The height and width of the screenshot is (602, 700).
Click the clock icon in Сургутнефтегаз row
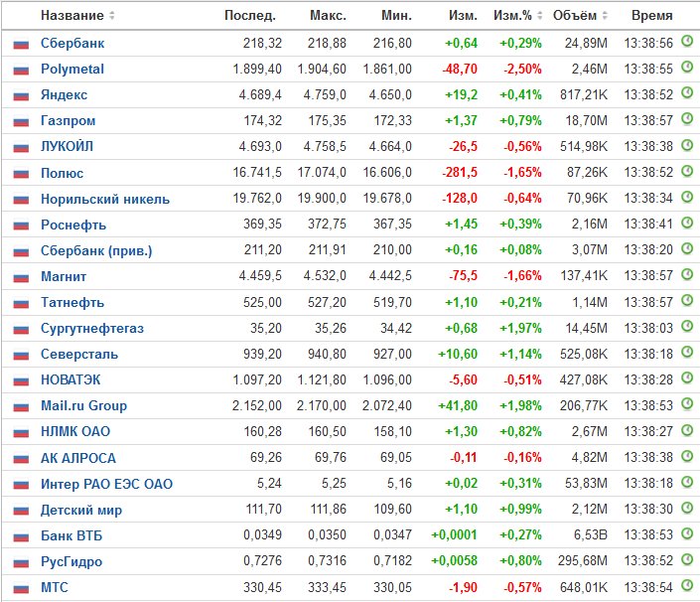click(687, 327)
